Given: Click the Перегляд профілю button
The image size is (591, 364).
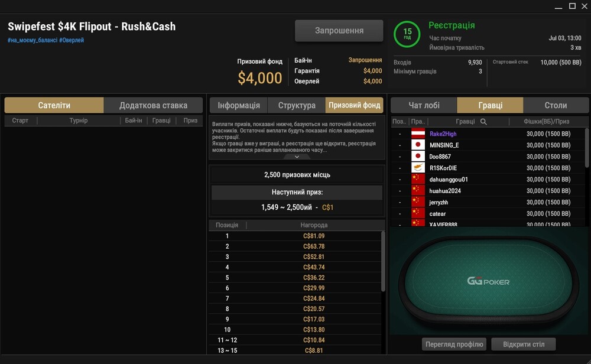Looking at the screenshot, I should pyautogui.click(x=454, y=344).
